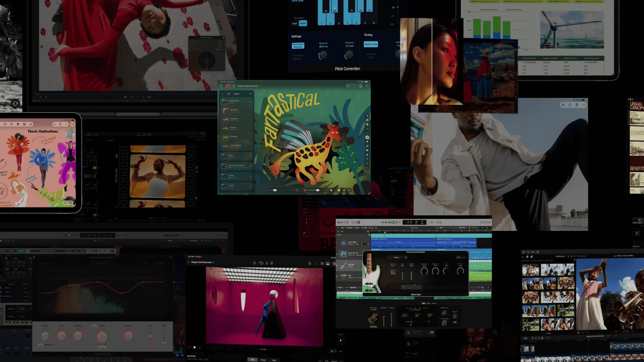Toggle Neural Pitch Detection on
Image resolution: width=644 pixels, height=362 pixels.
coord(298,45)
